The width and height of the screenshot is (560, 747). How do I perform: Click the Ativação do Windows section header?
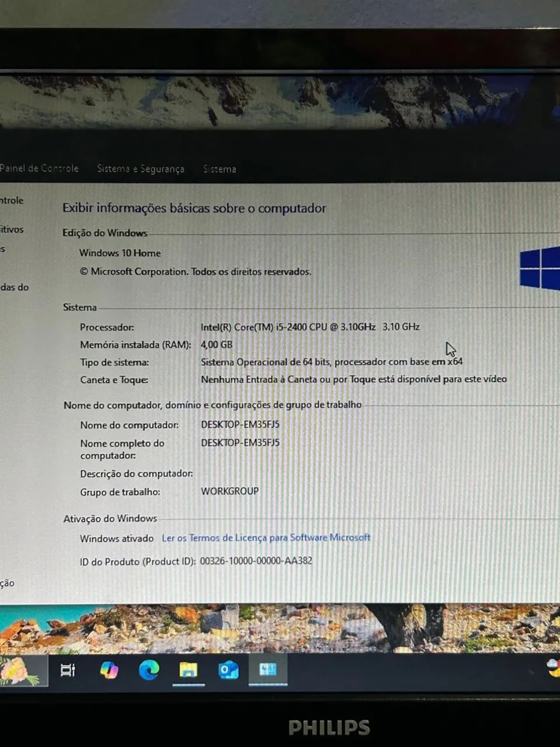point(110,518)
